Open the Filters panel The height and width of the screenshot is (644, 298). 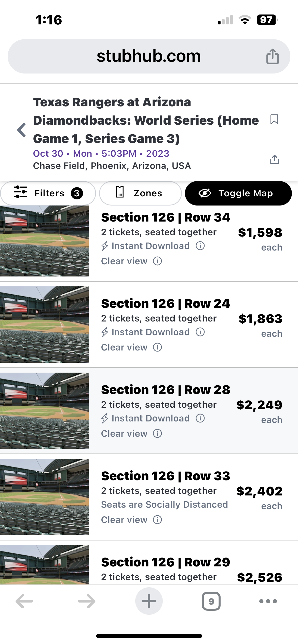[x=48, y=193]
